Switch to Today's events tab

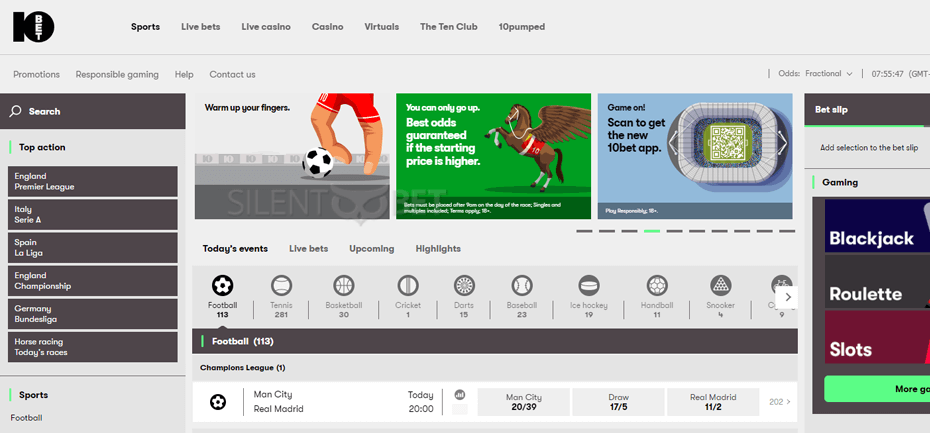point(235,249)
